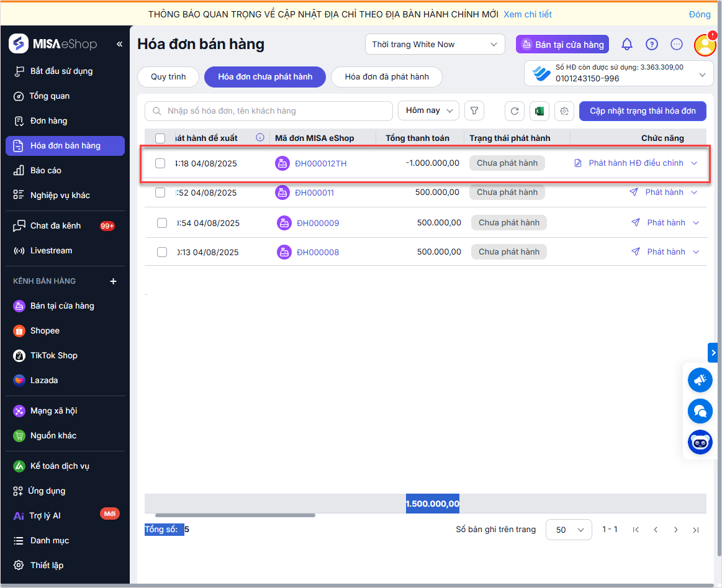Open records per page dropdown showing 50
The height and width of the screenshot is (588, 722).
point(569,530)
